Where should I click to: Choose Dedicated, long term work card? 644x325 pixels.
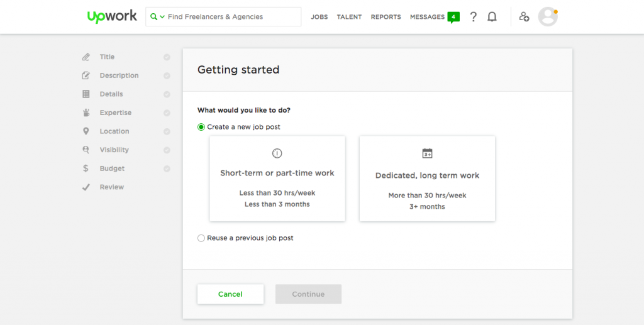click(427, 179)
